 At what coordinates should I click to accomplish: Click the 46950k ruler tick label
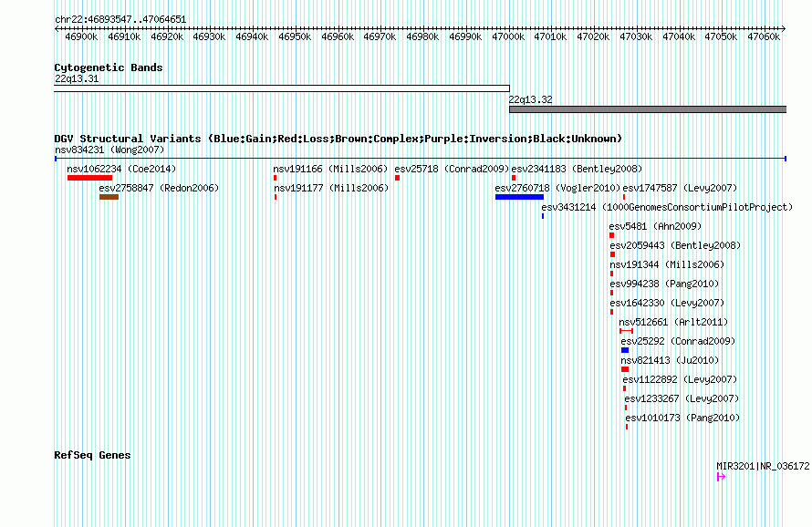click(x=295, y=37)
